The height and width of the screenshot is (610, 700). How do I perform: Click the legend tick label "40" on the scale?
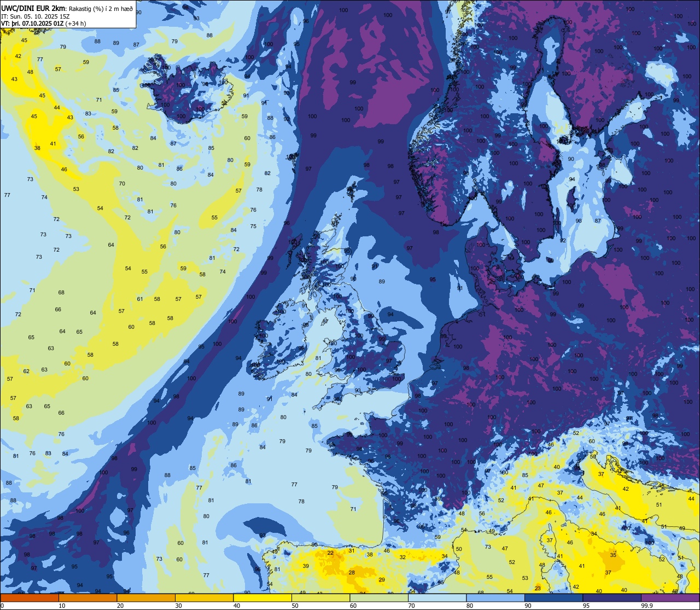pyautogui.click(x=237, y=606)
